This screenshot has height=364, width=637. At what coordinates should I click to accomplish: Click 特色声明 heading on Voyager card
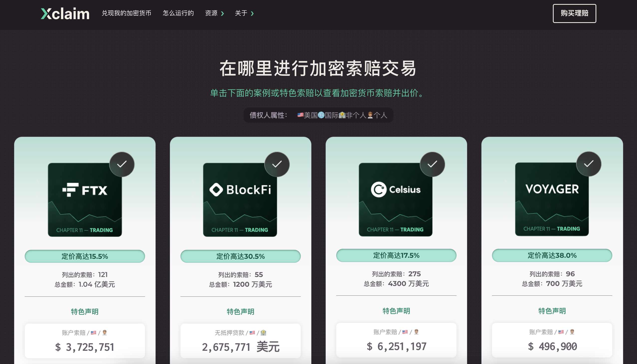552,311
